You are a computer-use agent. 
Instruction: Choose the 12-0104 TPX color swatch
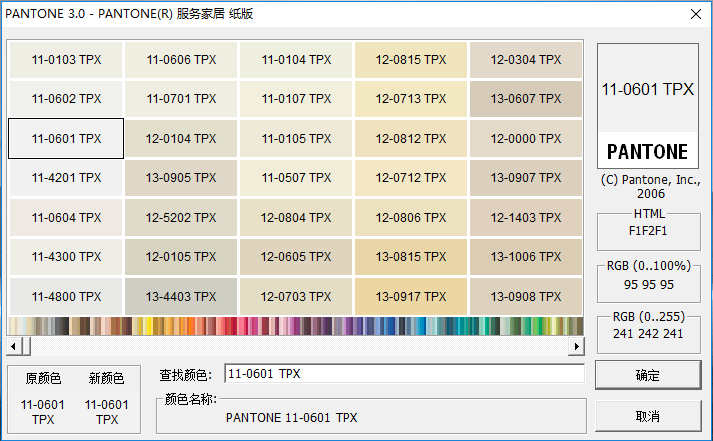pyautogui.click(x=181, y=139)
